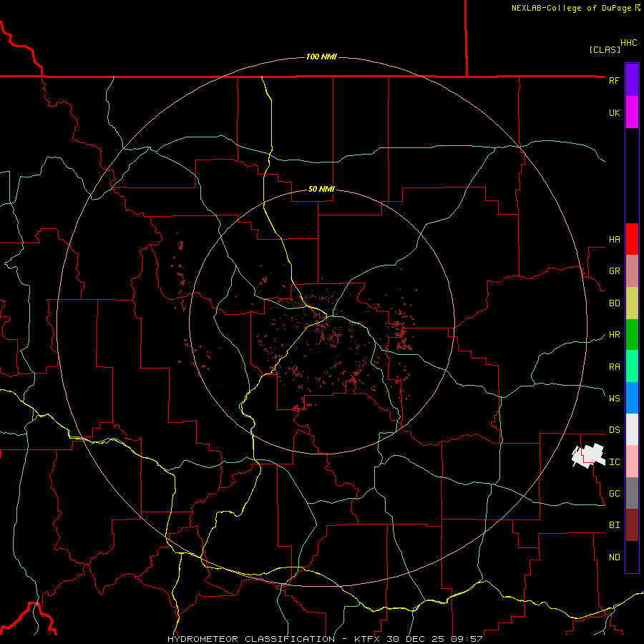Click the WS legend label
Image resolution: width=644 pixels, height=644 pixels.
pos(614,399)
